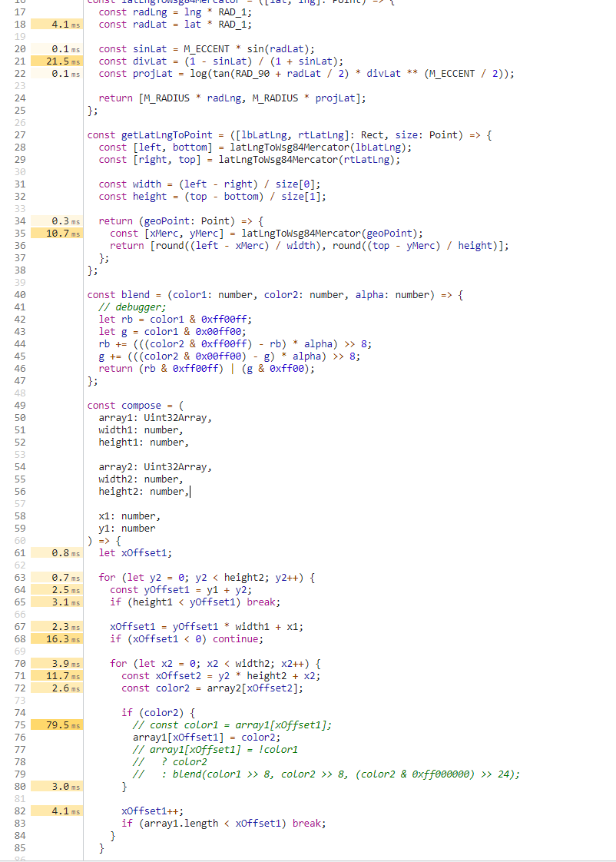This screenshot has height=862, width=616.
Task: Click the 0.8 ms timing on line 61
Action: click(57, 553)
